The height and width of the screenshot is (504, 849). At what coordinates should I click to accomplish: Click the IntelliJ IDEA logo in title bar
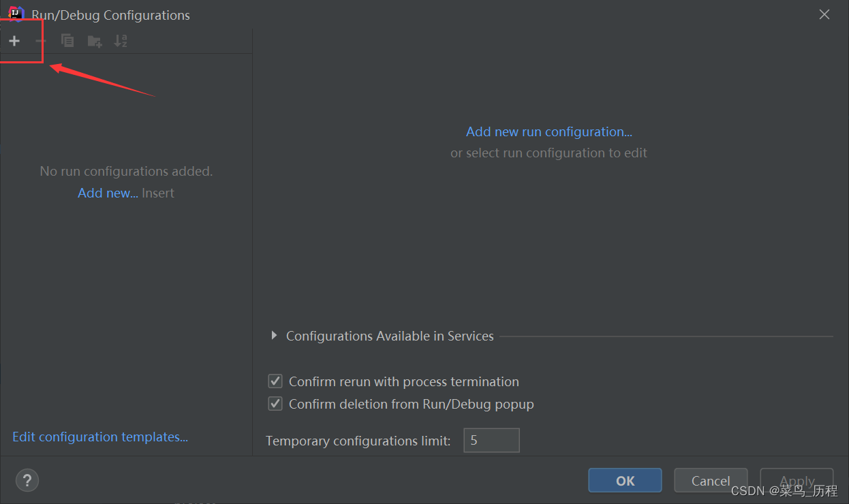16,14
